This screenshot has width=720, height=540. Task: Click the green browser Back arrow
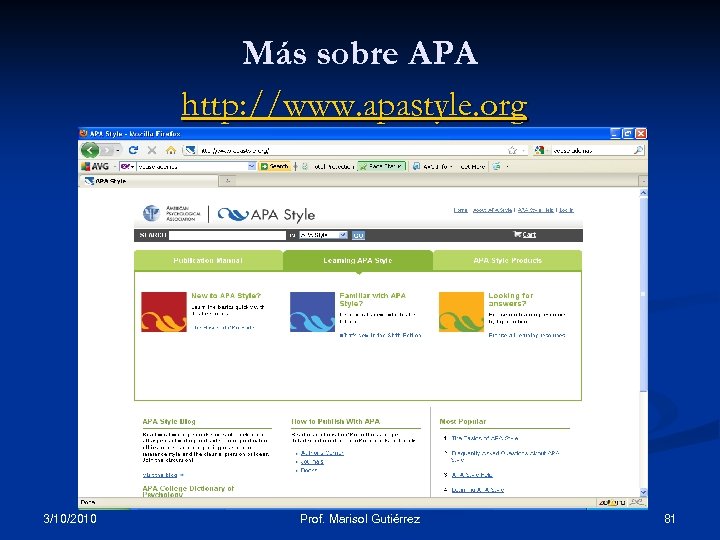(x=90, y=150)
